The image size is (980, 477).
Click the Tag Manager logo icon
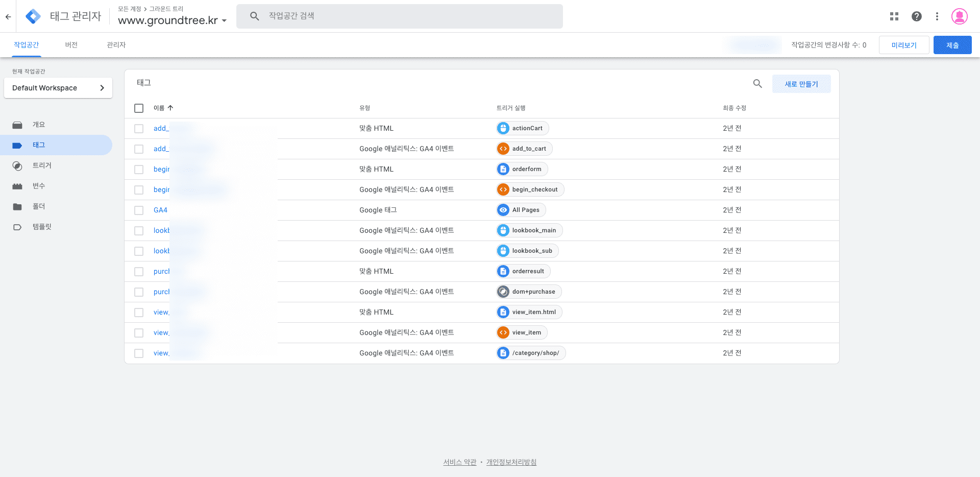click(x=33, y=16)
